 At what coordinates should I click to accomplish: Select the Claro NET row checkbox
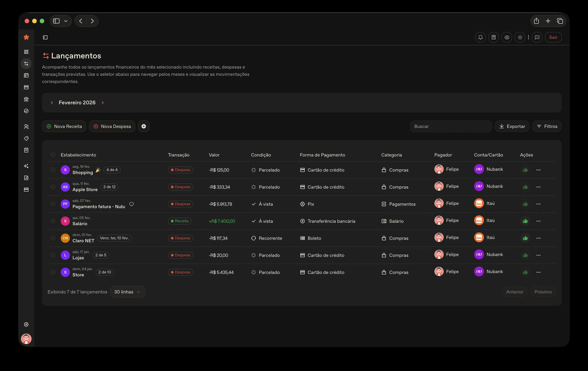[53, 238]
